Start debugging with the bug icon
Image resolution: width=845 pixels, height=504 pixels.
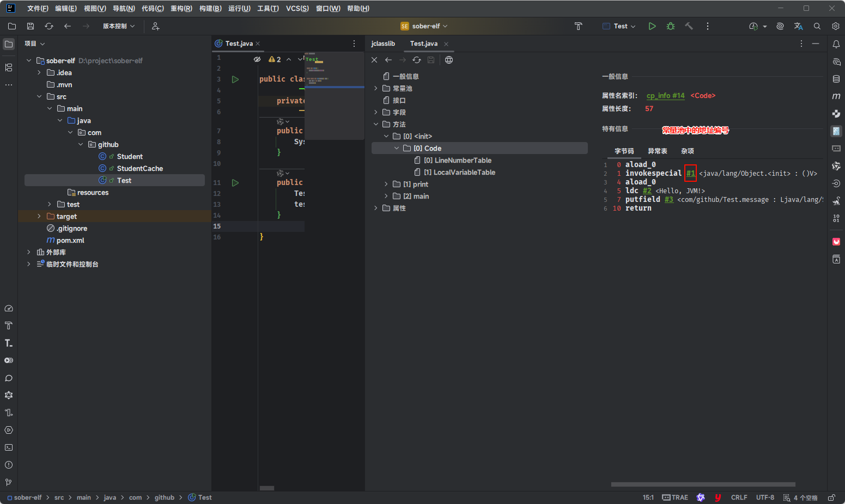(671, 26)
